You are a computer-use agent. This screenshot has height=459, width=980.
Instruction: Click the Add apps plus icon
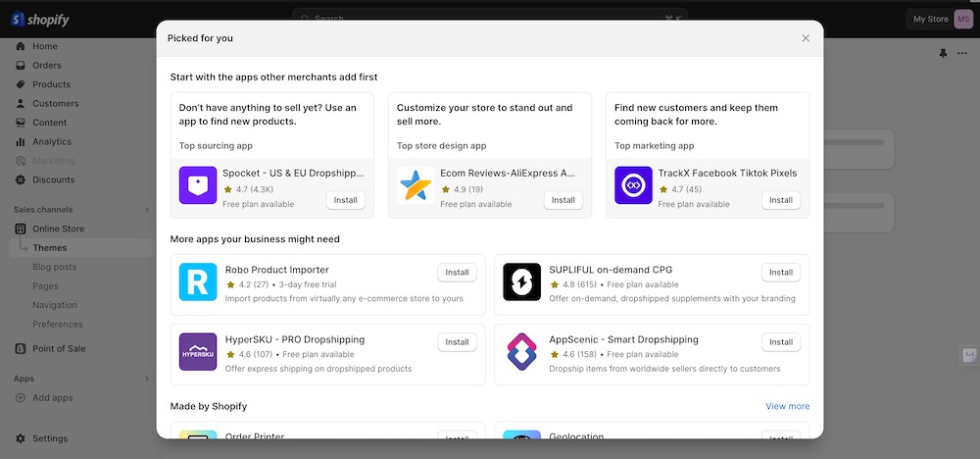click(x=21, y=398)
